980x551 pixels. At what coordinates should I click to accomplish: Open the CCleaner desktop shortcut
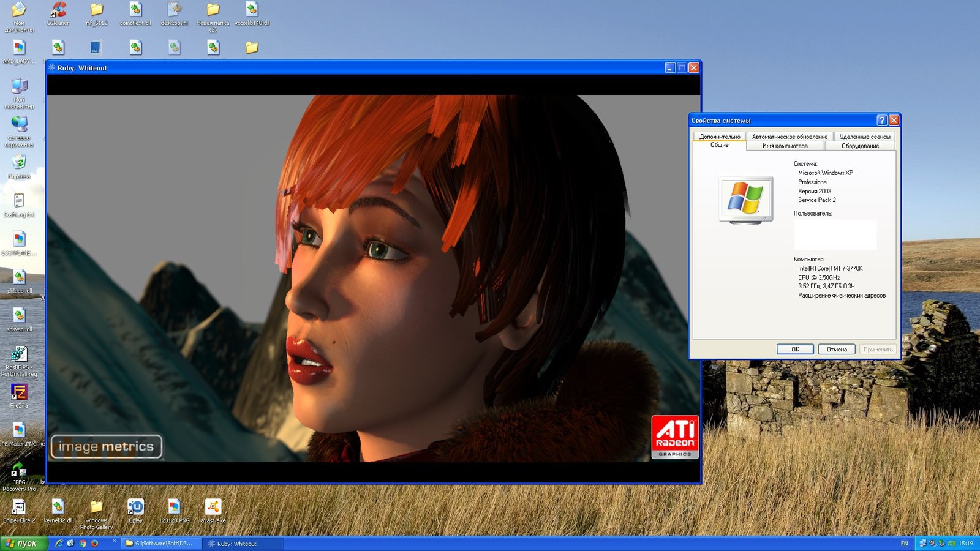[x=58, y=11]
